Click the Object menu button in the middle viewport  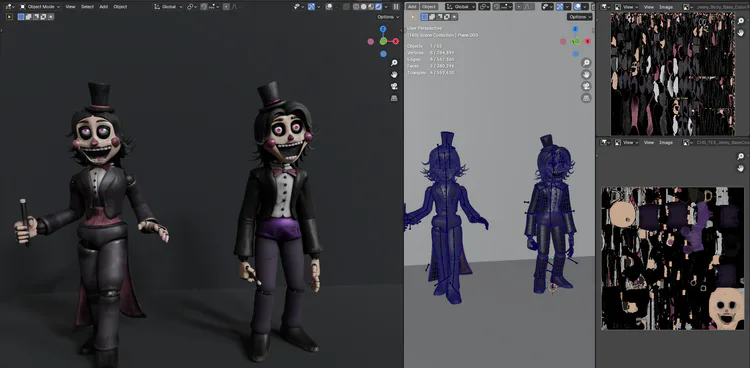pos(429,7)
